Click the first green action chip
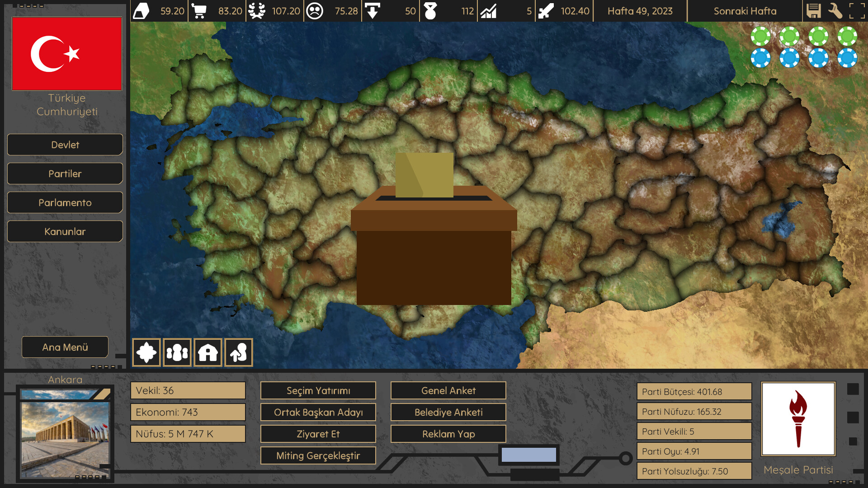Viewport: 868px width, 488px height. 760,36
